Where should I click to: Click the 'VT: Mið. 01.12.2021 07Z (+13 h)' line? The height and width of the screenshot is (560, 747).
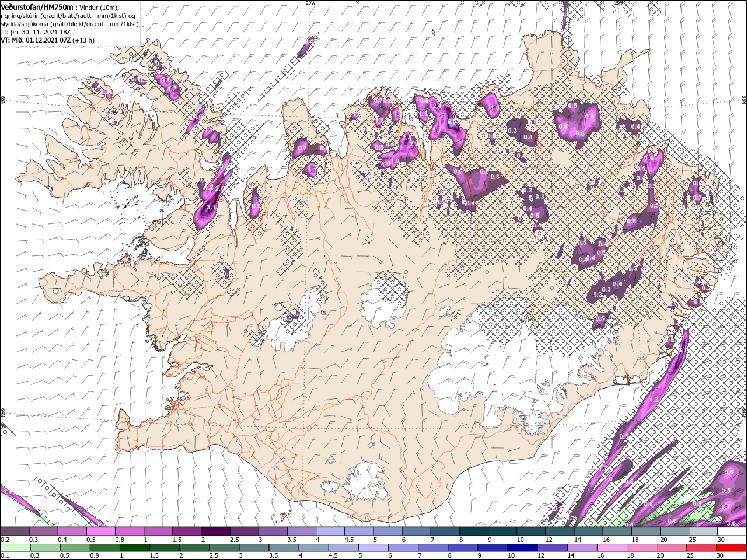point(48,41)
